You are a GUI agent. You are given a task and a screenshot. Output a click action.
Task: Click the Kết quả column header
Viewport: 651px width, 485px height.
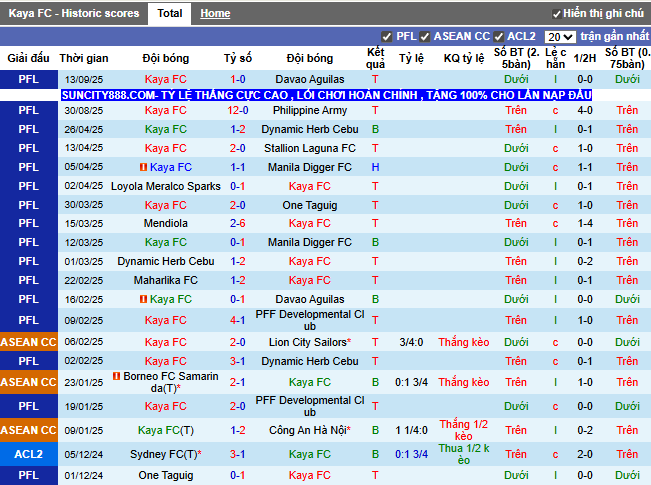[375, 58]
